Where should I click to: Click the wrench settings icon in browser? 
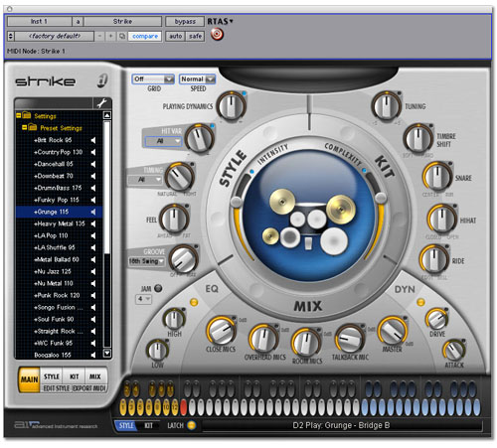101,103
